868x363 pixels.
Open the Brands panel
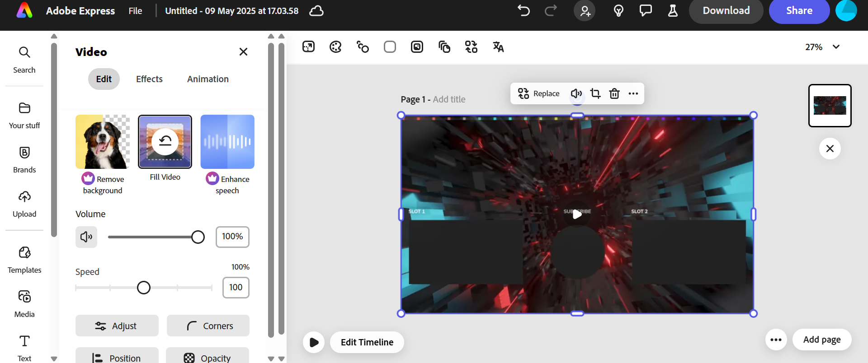24,160
